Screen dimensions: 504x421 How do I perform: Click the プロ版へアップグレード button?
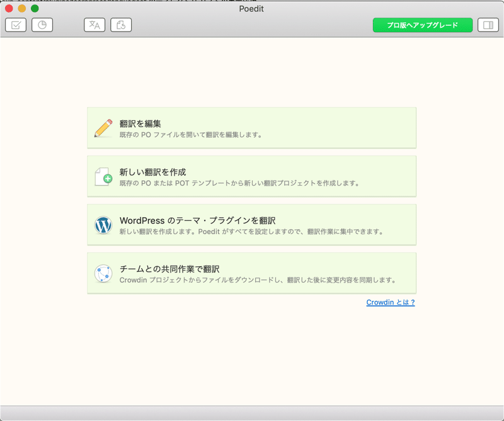coord(423,25)
